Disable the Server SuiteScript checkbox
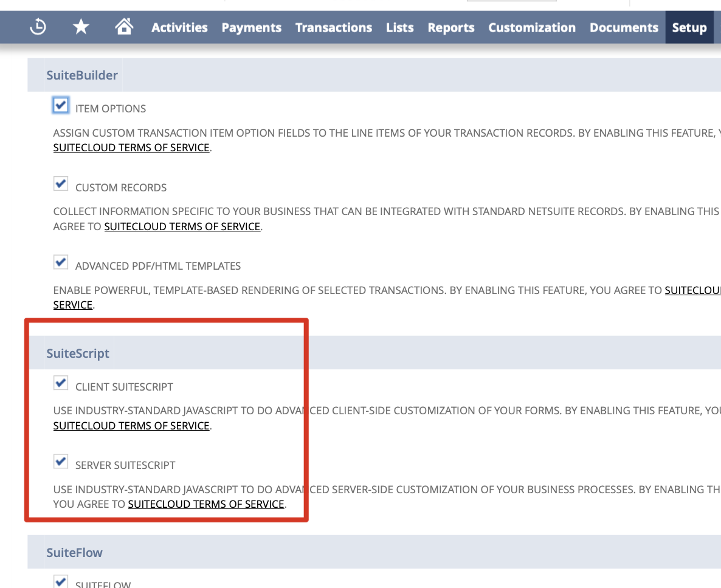The height and width of the screenshot is (588, 721). tap(61, 461)
